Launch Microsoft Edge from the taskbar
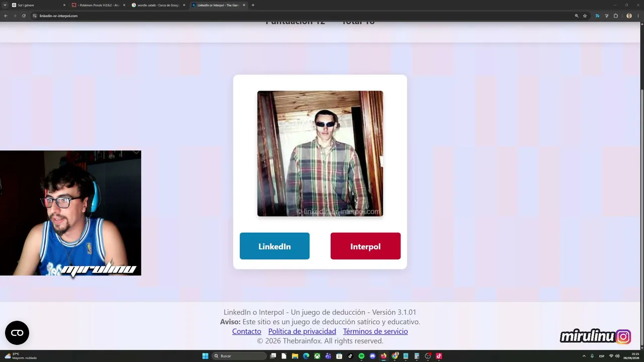The height and width of the screenshot is (362, 644). 306,356
